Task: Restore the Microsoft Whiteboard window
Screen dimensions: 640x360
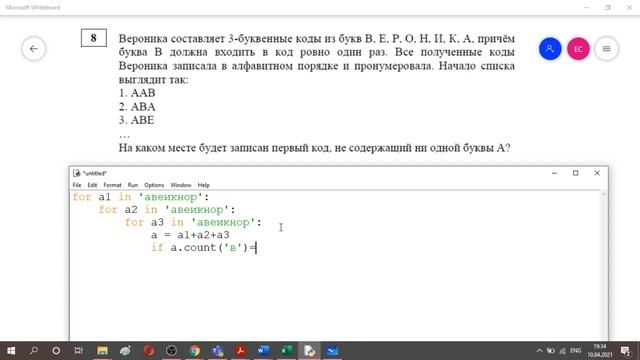Action: pos(608,7)
